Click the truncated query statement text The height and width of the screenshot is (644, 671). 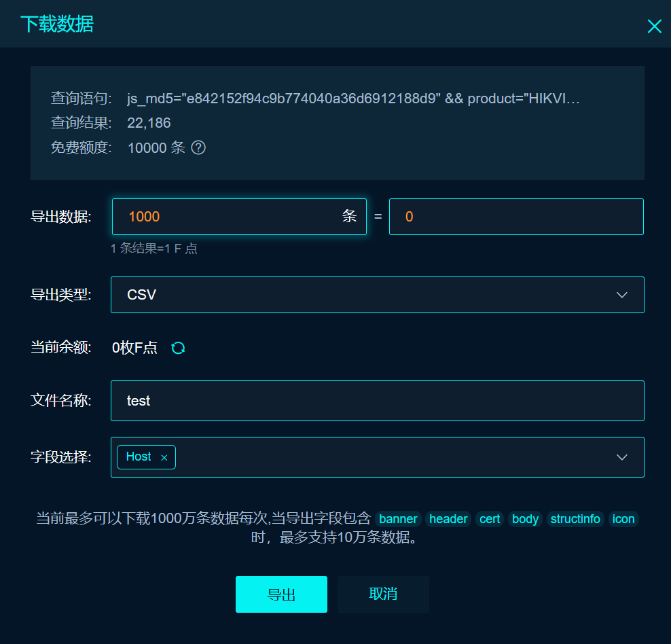pyautogui.click(x=353, y=99)
